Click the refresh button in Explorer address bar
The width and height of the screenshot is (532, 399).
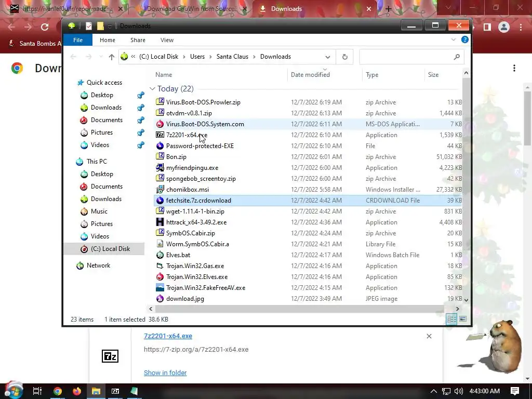tap(345, 57)
